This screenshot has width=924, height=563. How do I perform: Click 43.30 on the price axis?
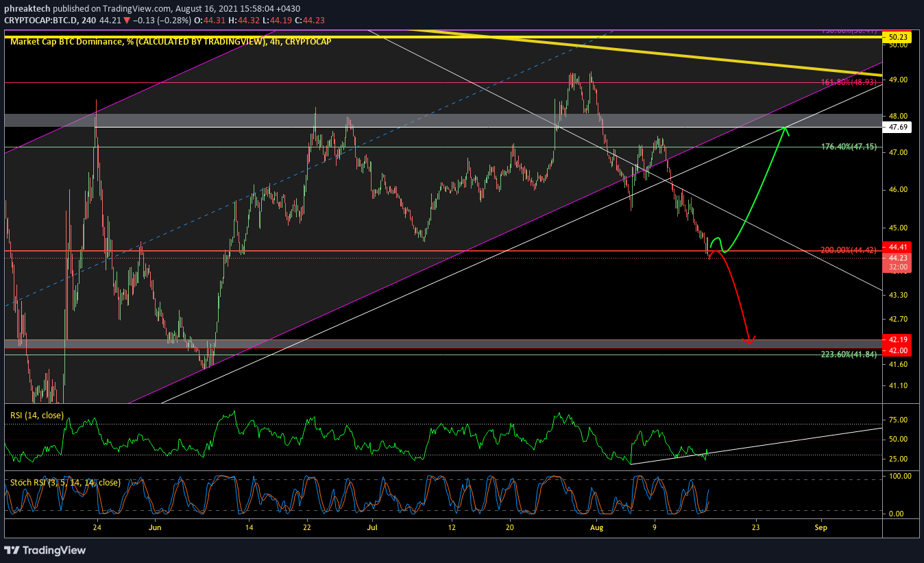click(x=897, y=295)
